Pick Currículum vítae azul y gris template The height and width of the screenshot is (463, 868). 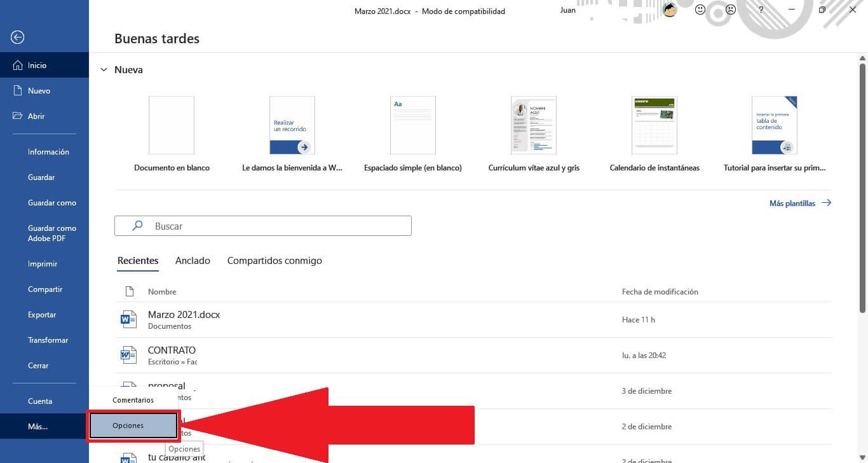click(534, 125)
